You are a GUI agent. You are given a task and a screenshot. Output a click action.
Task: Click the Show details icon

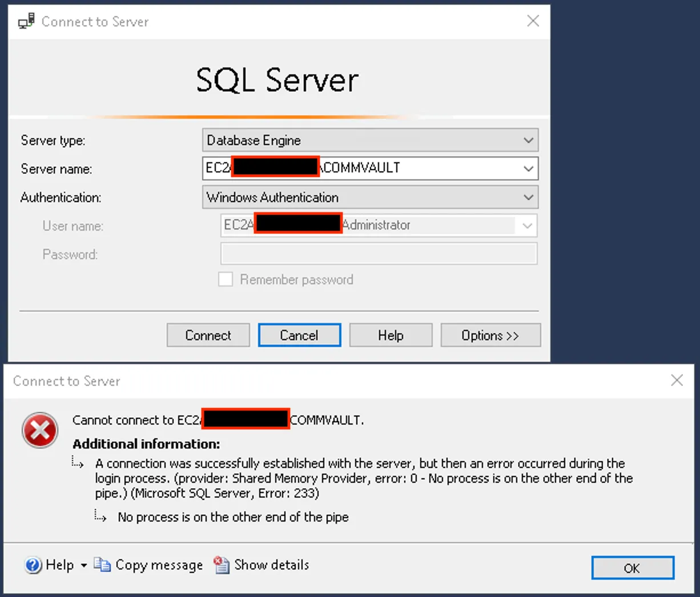tap(222, 564)
